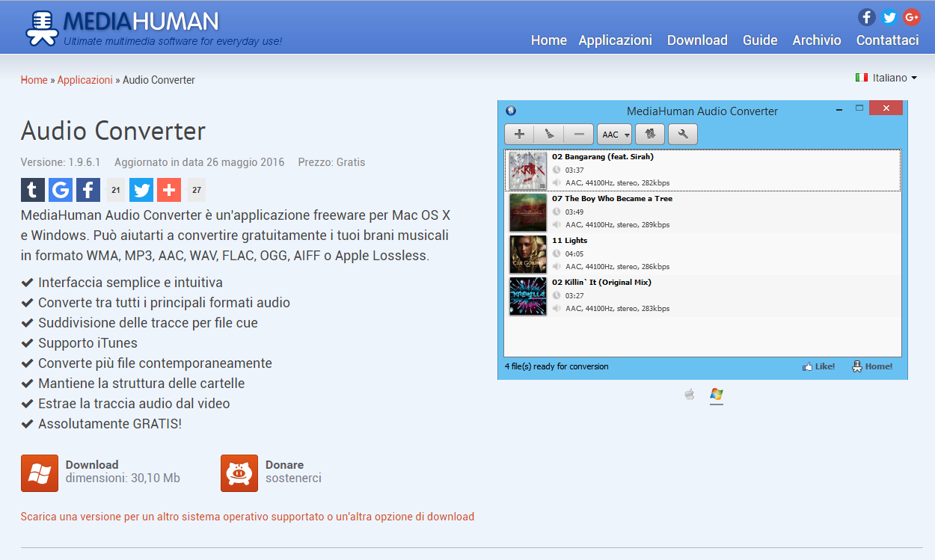The width and height of the screenshot is (935, 560).
Task: Share via the Tumblr button
Action: coord(33,190)
